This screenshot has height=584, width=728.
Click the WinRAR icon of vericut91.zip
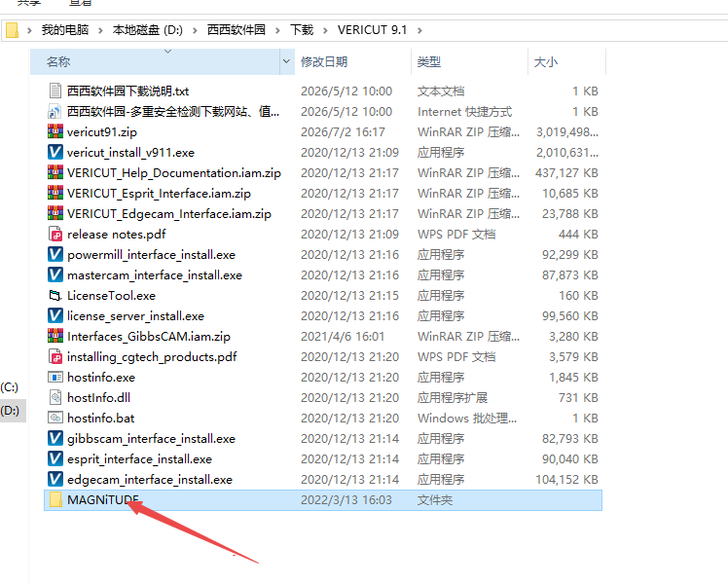click(55, 131)
